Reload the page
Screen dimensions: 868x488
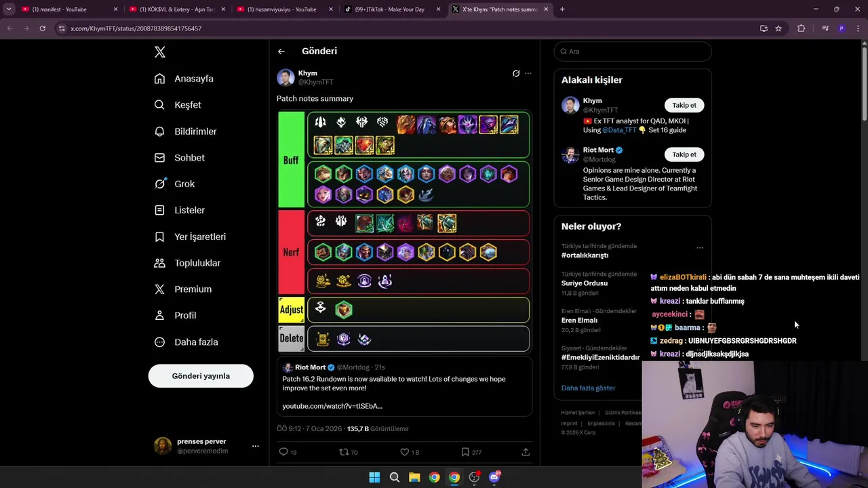(42, 28)
